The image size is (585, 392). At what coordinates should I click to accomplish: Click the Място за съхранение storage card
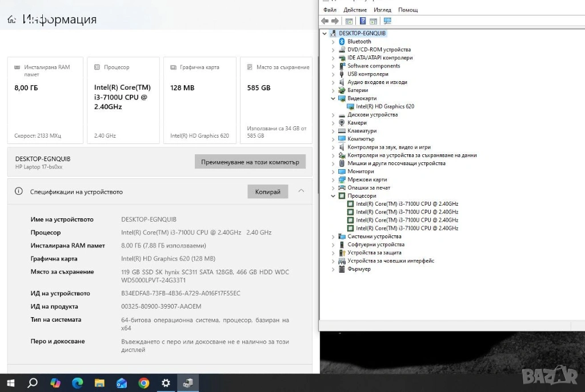(276, 100)
